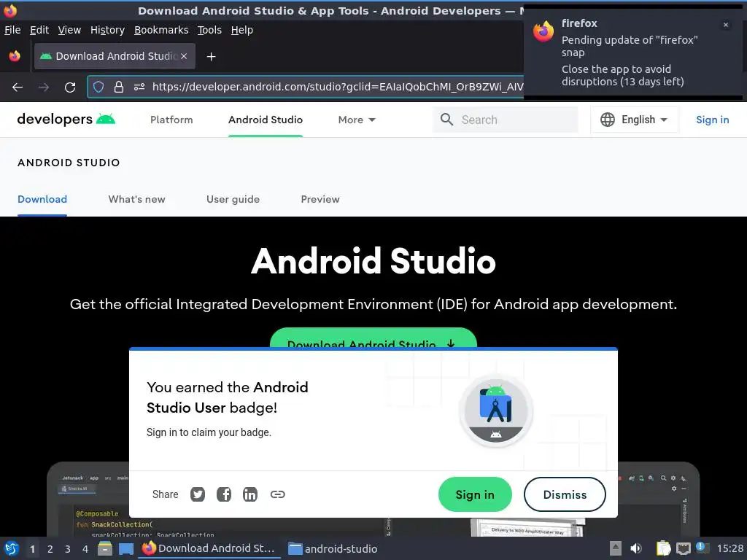The image size is (747, 560).
Task: Click the taskbar clock showing 15:28
Action: pyautogui.click(x=729, y=548)
